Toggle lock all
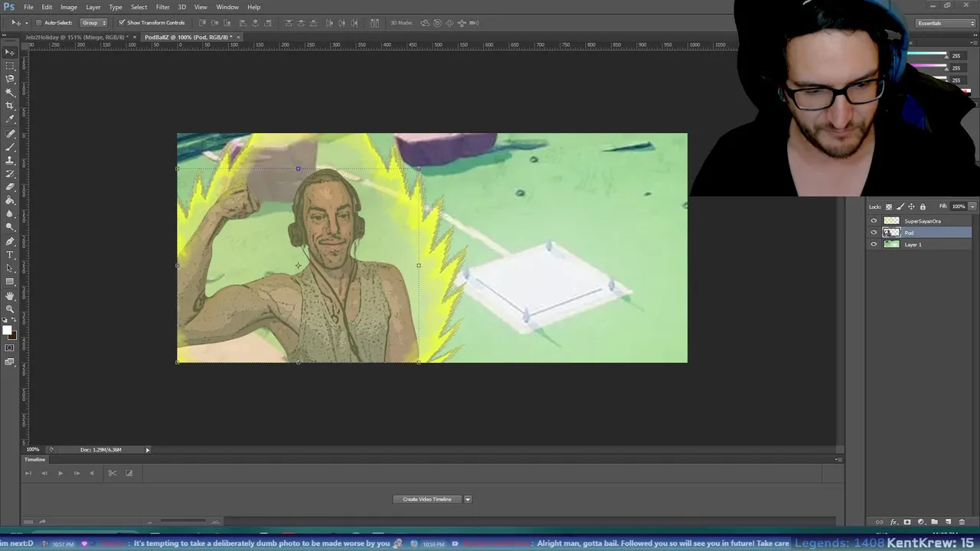 tap(923, 207)
